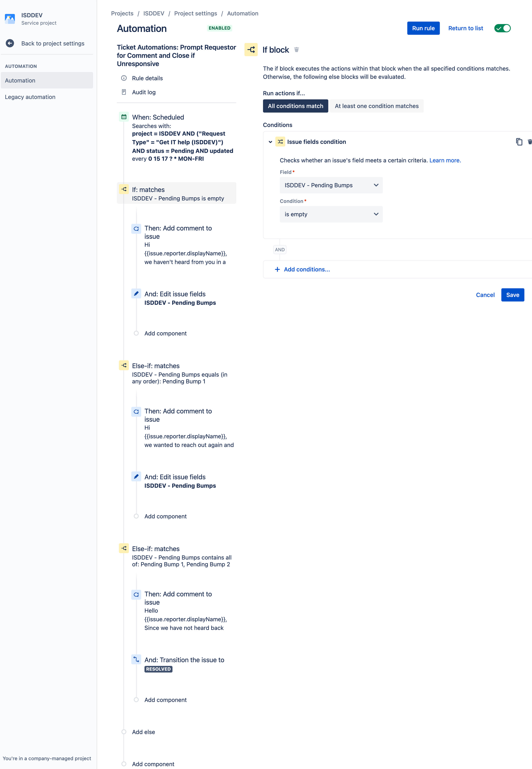This screenshot has width=532, height=769.
Task: Click the Transition issue action icon
Action: click(x=136, y=660)
